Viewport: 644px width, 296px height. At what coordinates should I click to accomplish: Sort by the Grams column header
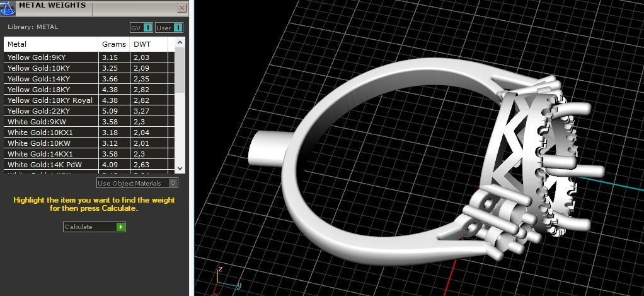click(114, 44)
